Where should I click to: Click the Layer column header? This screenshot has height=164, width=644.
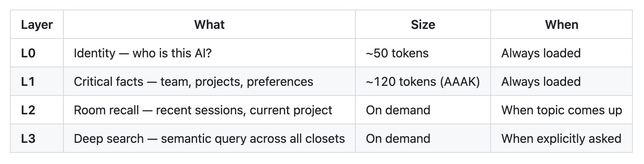(x=37, y=25)
